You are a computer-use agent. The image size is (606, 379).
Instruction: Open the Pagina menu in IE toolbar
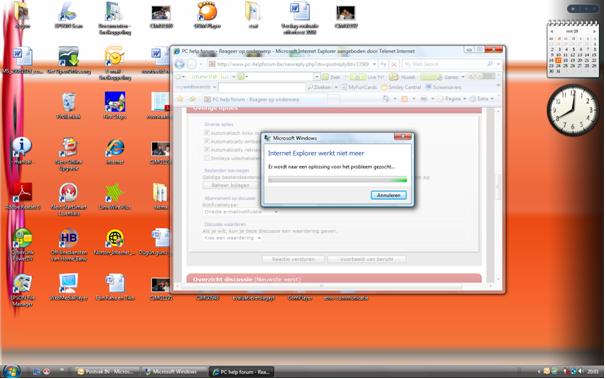[x=455, y=99]
